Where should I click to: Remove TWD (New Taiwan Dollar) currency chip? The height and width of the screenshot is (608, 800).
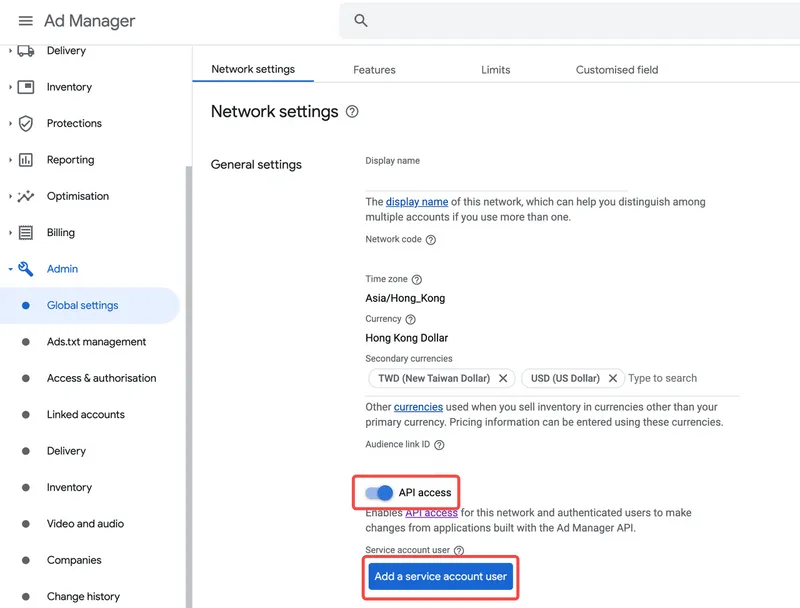coord(503,379)
